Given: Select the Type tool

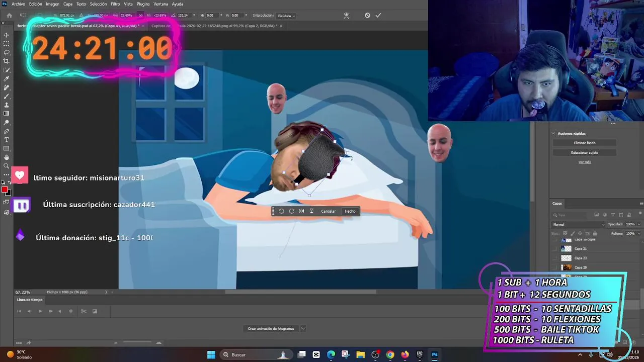Looking at the screenshot, I should tap(7, 140).
